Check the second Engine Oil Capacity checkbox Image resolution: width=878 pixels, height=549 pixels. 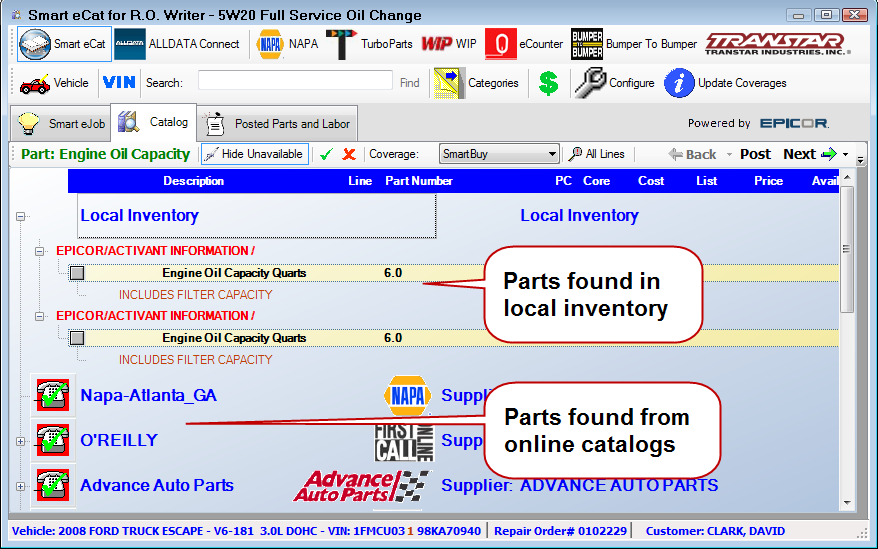click(77, 338)
